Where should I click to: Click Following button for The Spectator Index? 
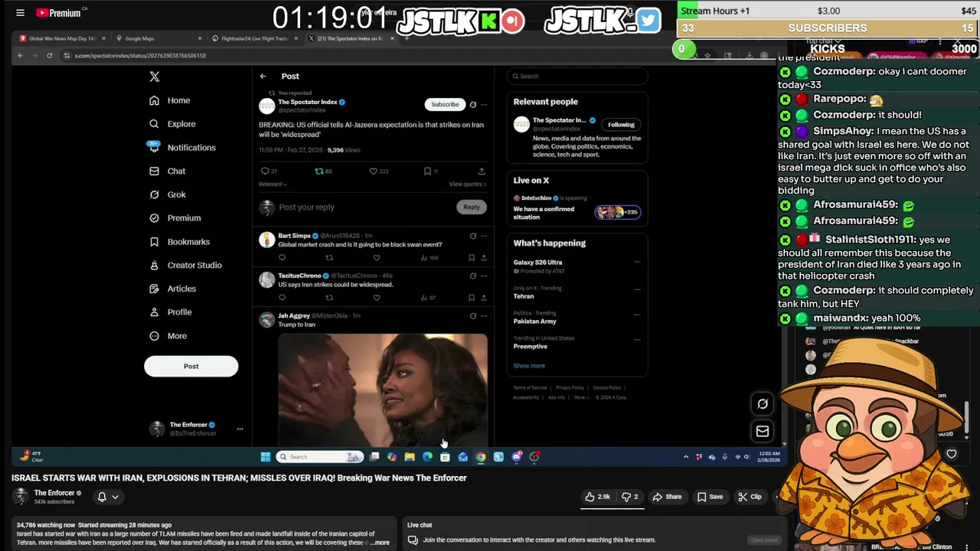[x=621, y=125]
